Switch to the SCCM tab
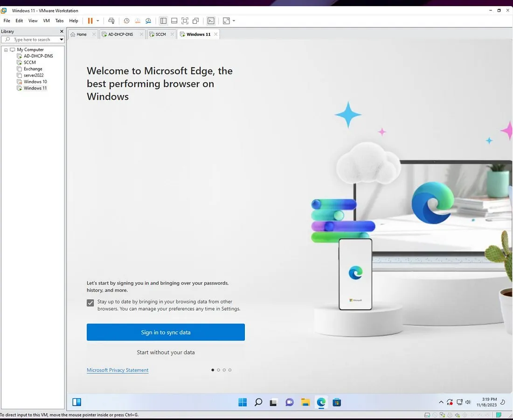 pos(159,34)
